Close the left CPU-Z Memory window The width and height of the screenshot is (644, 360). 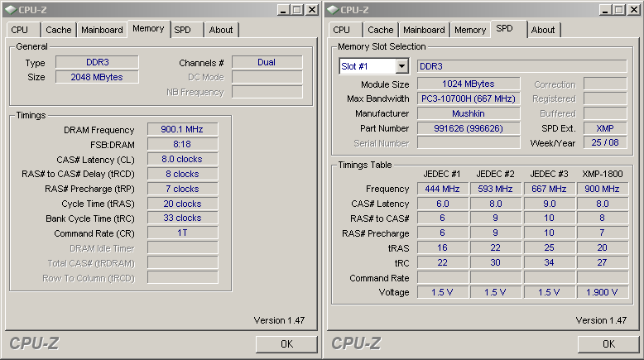click(312, 9)
